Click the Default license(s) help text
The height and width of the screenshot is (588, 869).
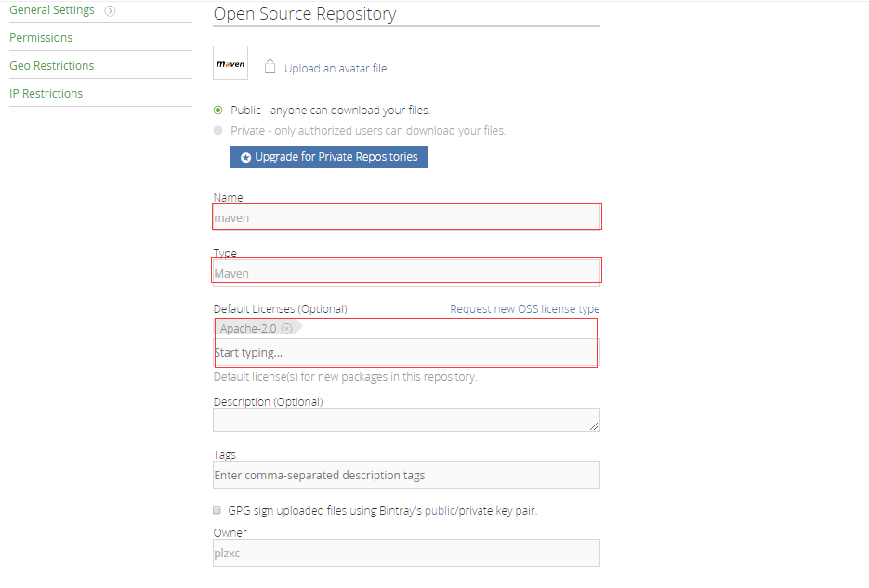click(345, 377)
